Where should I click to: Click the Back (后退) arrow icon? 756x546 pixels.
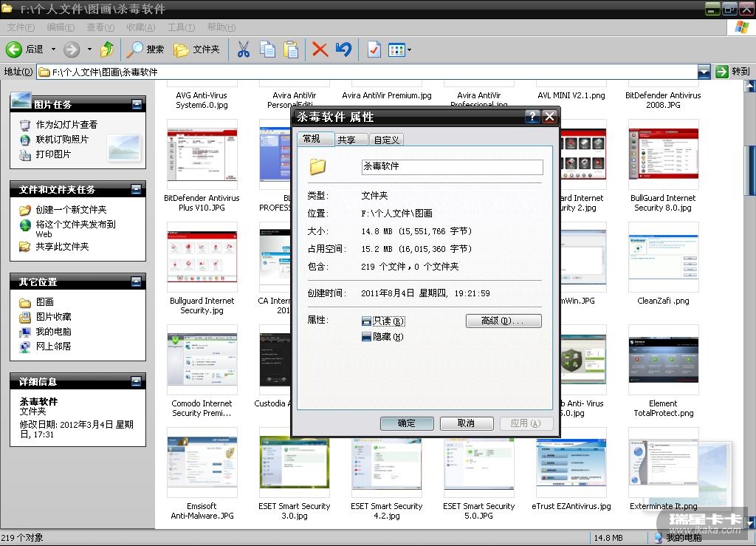13,50
